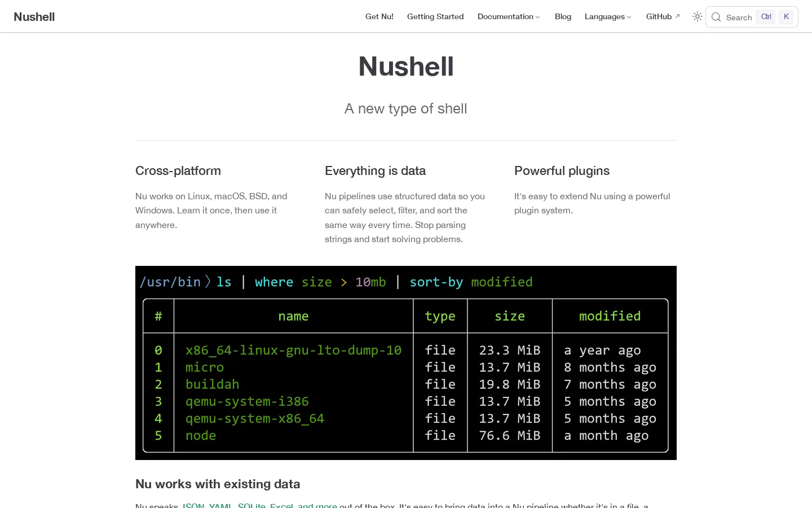
Task: Click the 'micro' file name
Action: pos(205,367)
